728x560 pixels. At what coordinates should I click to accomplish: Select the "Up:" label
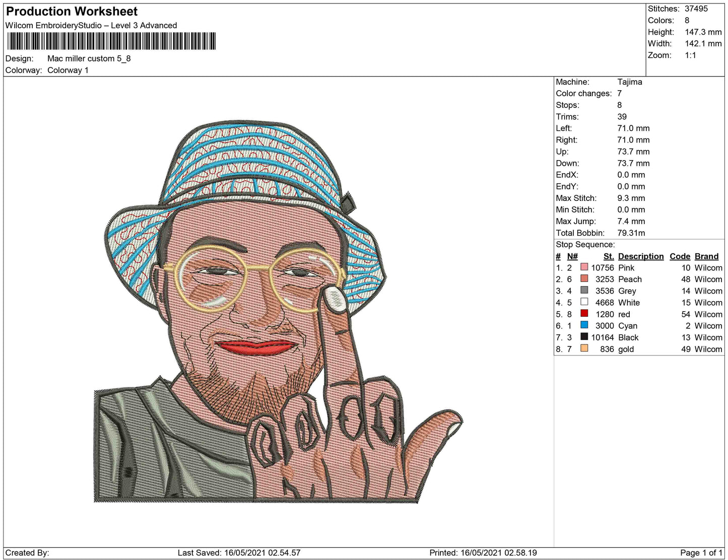pyautogui.click(x=562, y=151)
